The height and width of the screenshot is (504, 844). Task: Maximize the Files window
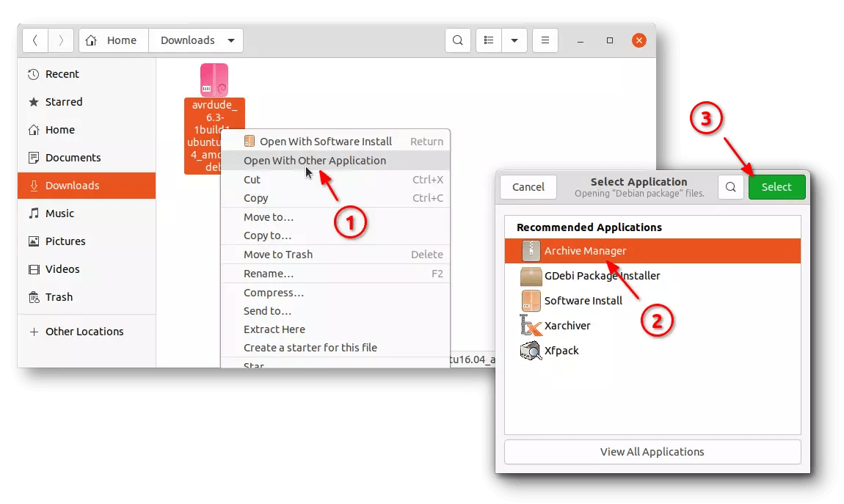pos(610,40)
